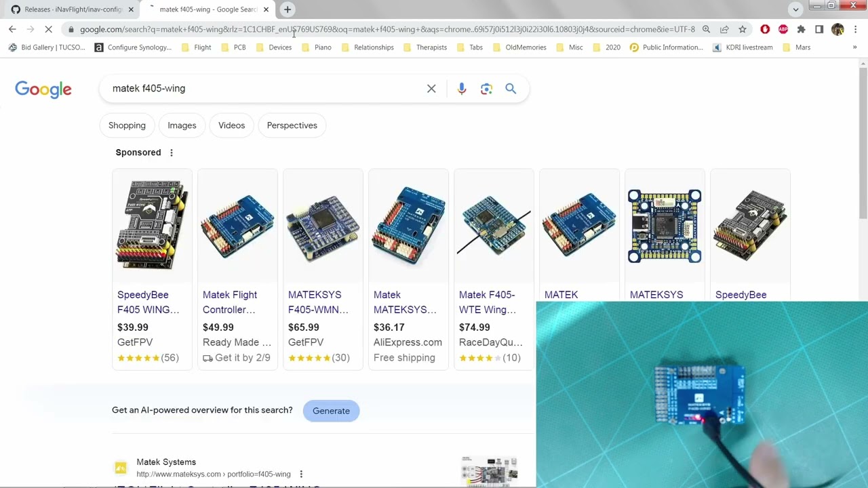Open the Chrome profile avatar
Viewport: 868px width, 488px height.
click(x=837, y=29)
